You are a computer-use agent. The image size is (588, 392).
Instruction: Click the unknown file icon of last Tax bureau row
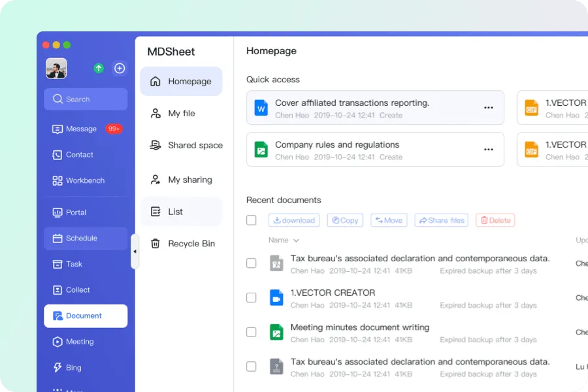pyautogui.click(x=276, y=367)
